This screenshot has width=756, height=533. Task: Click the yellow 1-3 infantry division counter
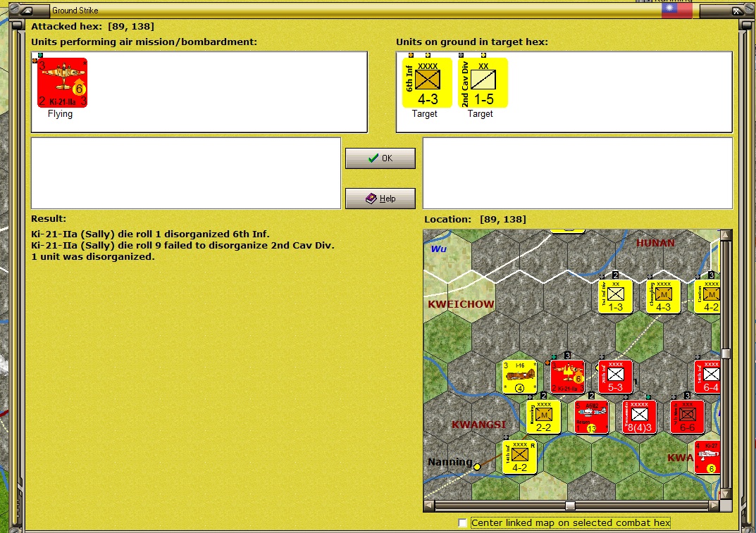point(615,296)
